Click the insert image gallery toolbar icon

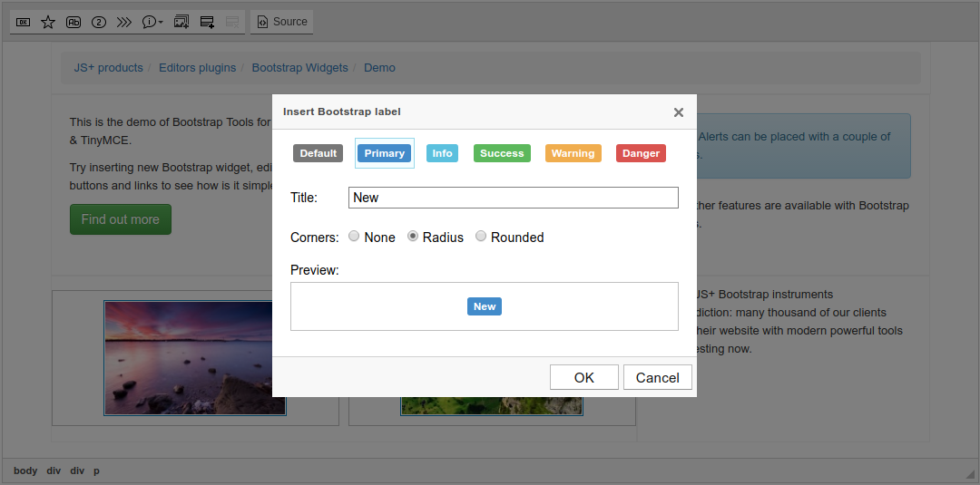181,22
